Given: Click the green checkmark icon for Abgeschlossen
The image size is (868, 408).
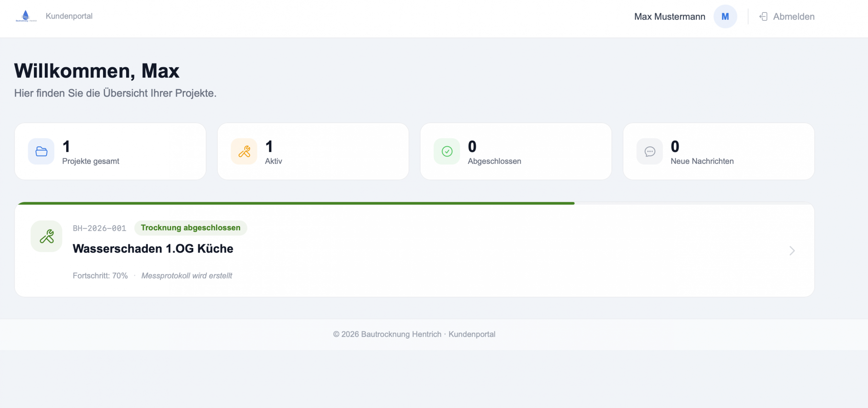Looking at the screenshot, I should (447, 151).
